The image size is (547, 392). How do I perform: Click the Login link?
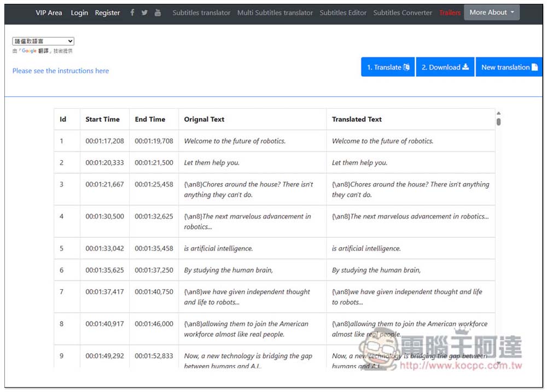79,13
